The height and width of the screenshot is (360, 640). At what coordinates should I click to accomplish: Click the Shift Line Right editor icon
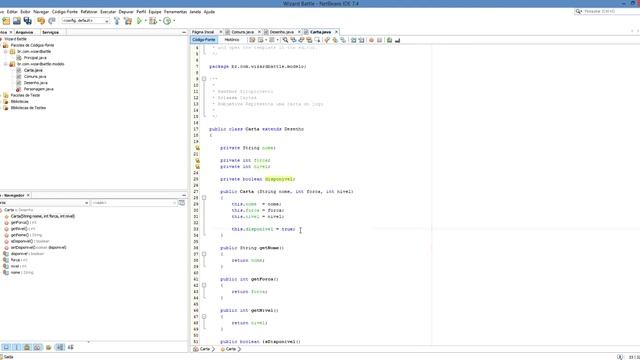[x=362, y=40]
